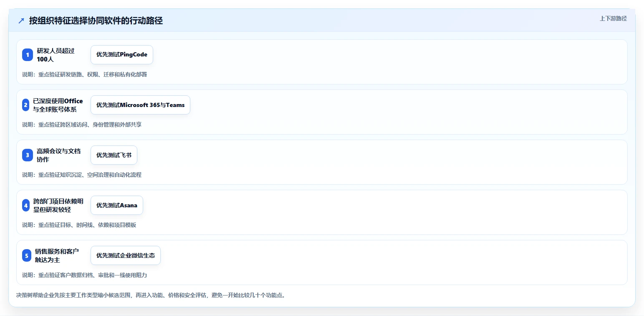The width and height of the screenshot is (644, 316).
Task: Click the step number 3 badge
Action: click(28, 155)
